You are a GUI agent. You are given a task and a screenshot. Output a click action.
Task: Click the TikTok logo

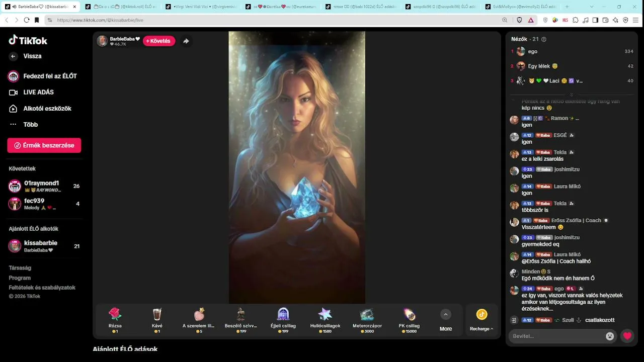coord(28,40)
